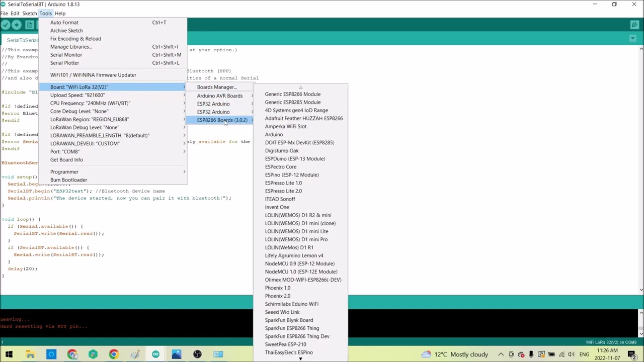Launch the Serial Monitor menu entry
Screen dimensions: 644x362
coord(114,55)
